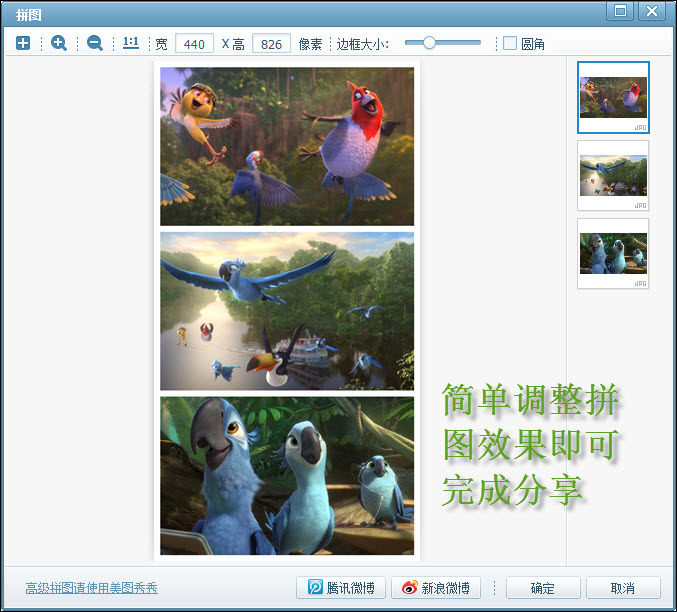
Task: Select the third thumbnail of three blue macaws
Action: pos(613,254)
